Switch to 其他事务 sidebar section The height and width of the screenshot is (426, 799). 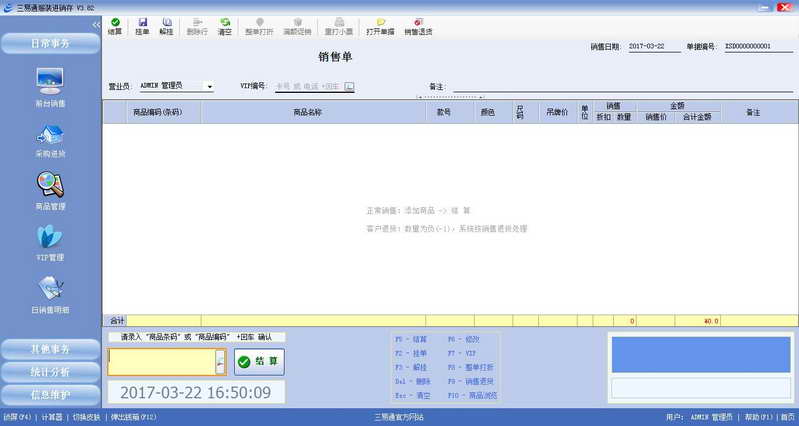coord(50,350)
